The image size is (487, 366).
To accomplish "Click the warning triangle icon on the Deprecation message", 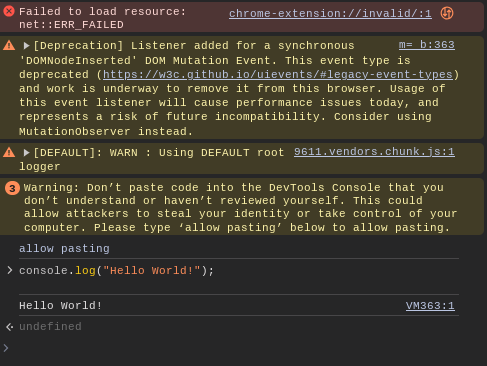I will point(9,45).
